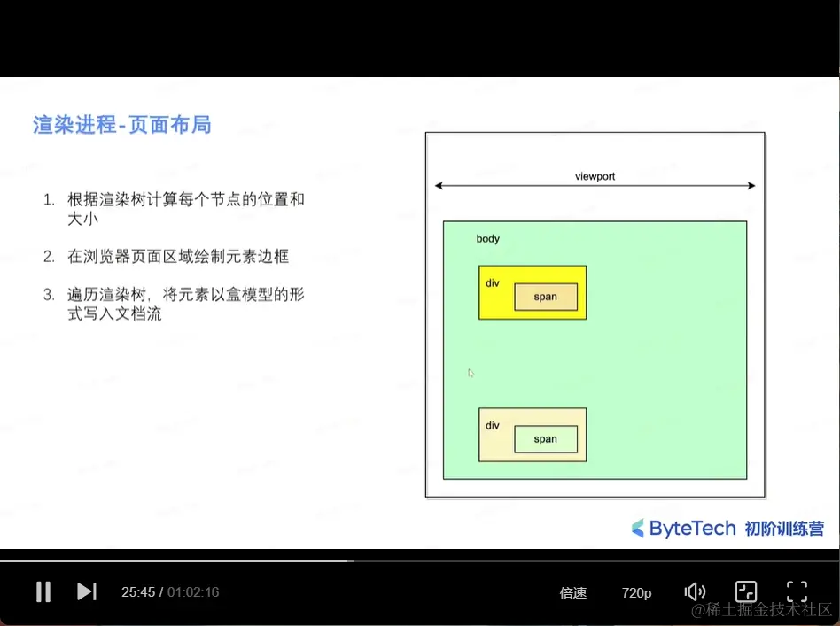Image resolution: width=840 pixels, height=626 pixels.
Task: Open the 720p resolution selector
Action: click(636, 593)
